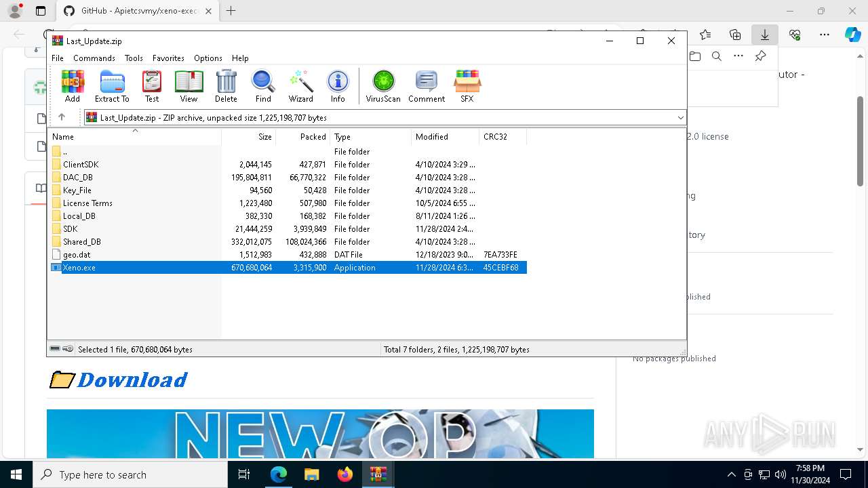Click the Add toolbar icon in WinRAR
The width and height of the screenshot is (868, 488).
coord(73,86)
